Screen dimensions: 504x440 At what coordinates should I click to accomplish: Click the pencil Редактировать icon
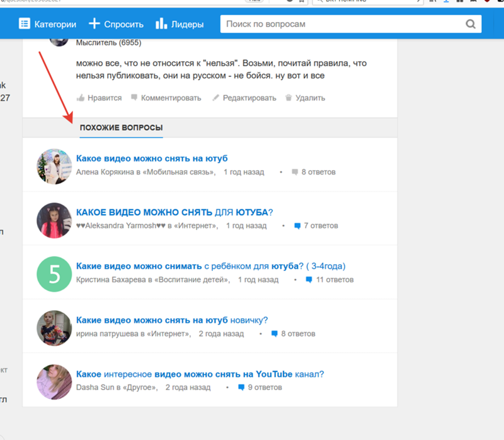(x=215, y=98)
